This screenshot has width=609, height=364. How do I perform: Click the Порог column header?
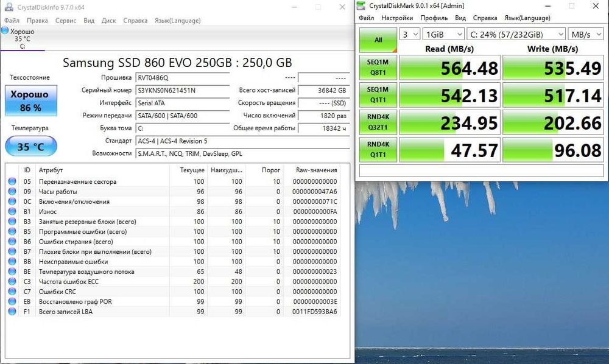coord(264,170)
